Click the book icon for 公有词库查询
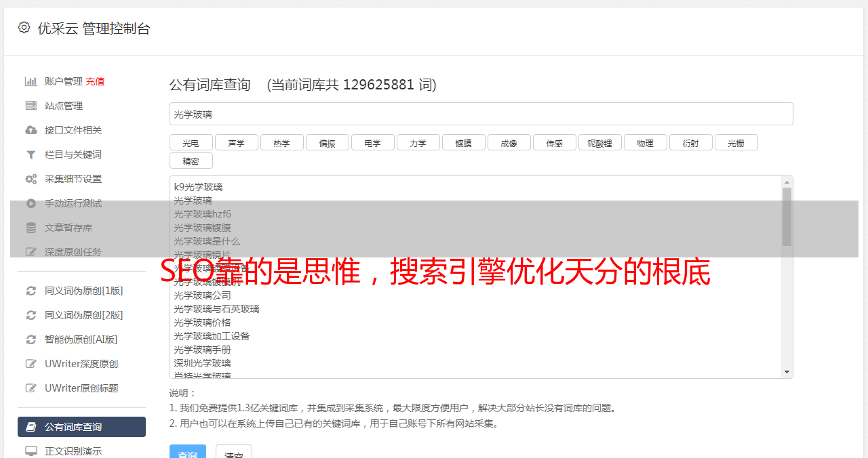Screen dimensions: 868x458 coord(31,427)
